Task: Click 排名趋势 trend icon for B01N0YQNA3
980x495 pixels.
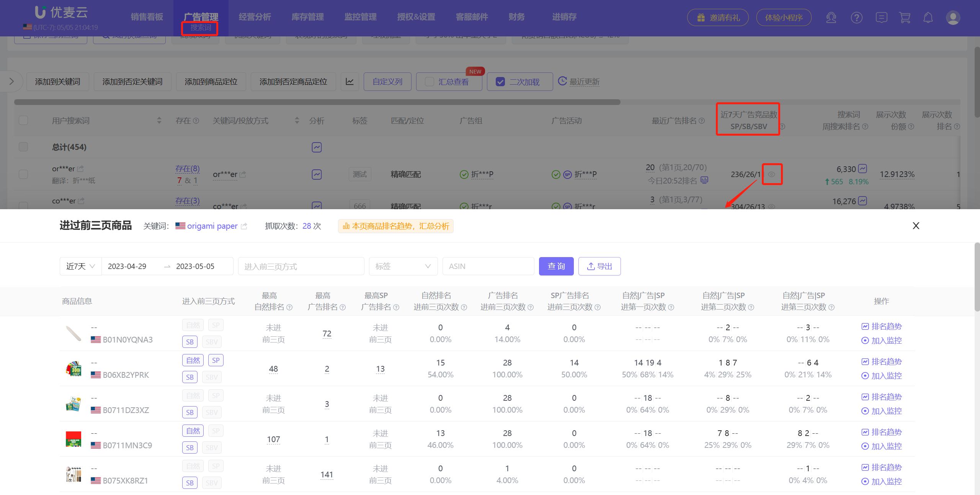Action: pyautogui.click(x=881, y=326)
